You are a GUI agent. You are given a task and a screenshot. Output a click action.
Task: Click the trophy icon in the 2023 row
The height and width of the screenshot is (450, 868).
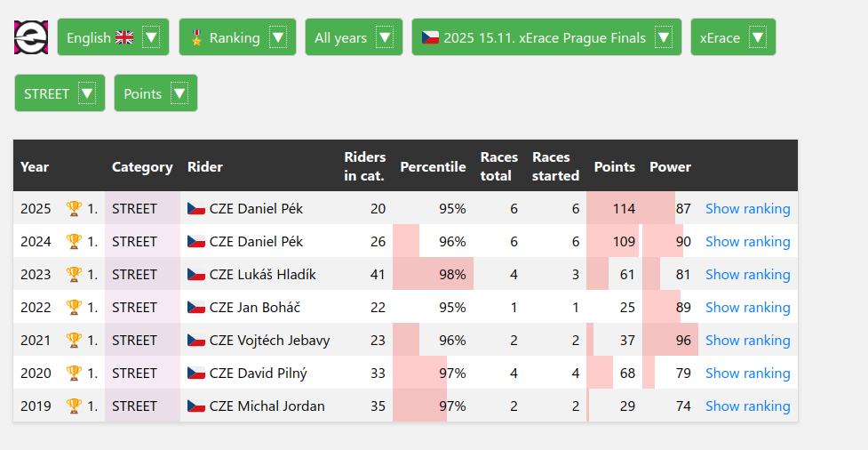[x=74, y=275]
